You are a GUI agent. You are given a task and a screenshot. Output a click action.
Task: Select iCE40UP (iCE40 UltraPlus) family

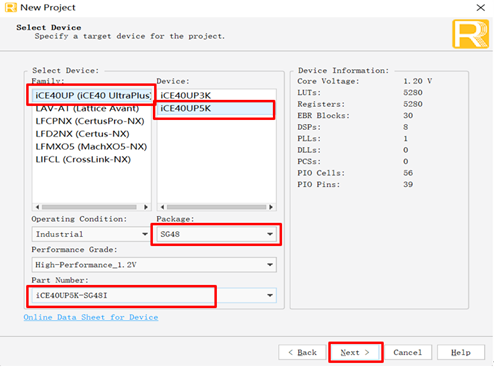pyautogui.click(x=92, y=95)
